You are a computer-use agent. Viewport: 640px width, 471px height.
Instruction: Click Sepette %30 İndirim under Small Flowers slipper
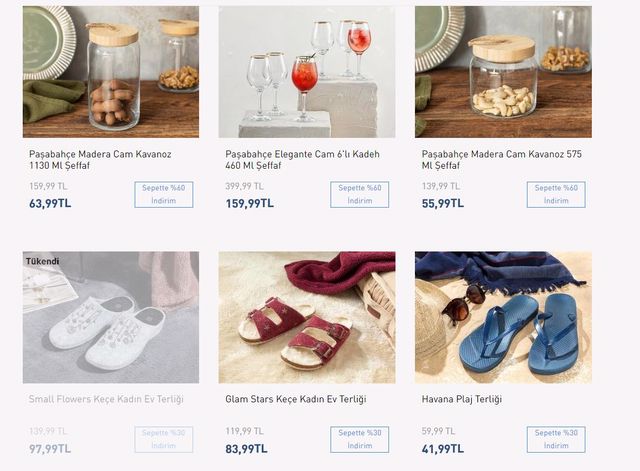click(163, 439)
